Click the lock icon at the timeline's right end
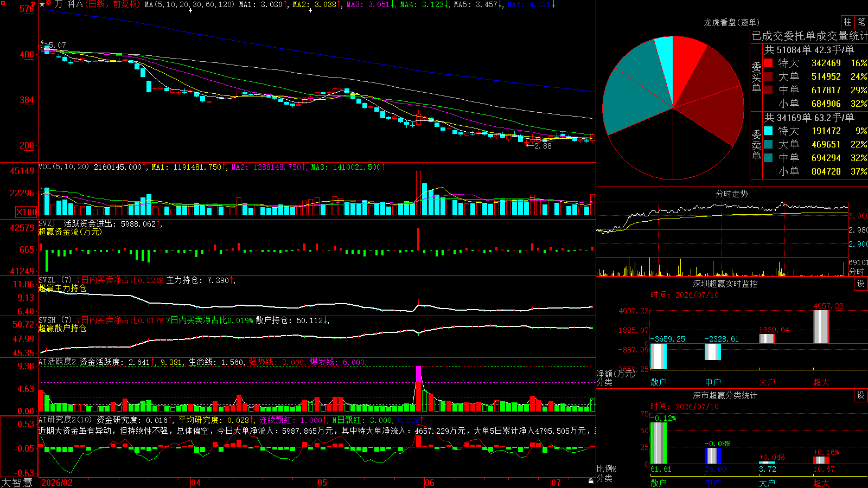868x488 pixels. (591, 481)
